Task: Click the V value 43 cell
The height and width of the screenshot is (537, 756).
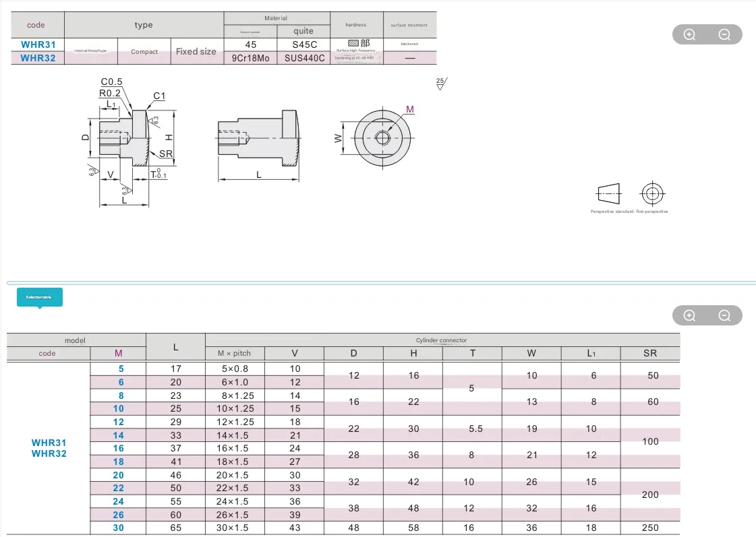Action: [x=295, y=528]
